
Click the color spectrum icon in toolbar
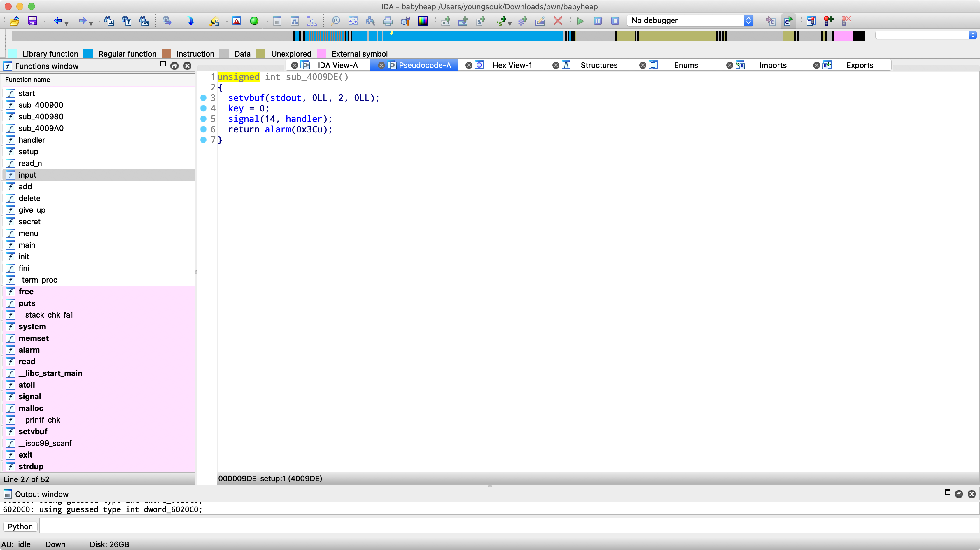click(x=423, y=21)
